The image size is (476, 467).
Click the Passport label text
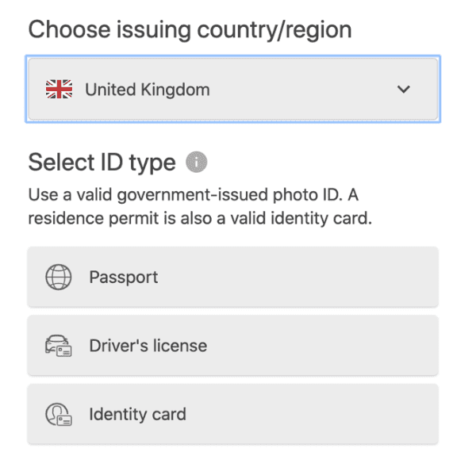pyautogui.click(x=123, y=278)
